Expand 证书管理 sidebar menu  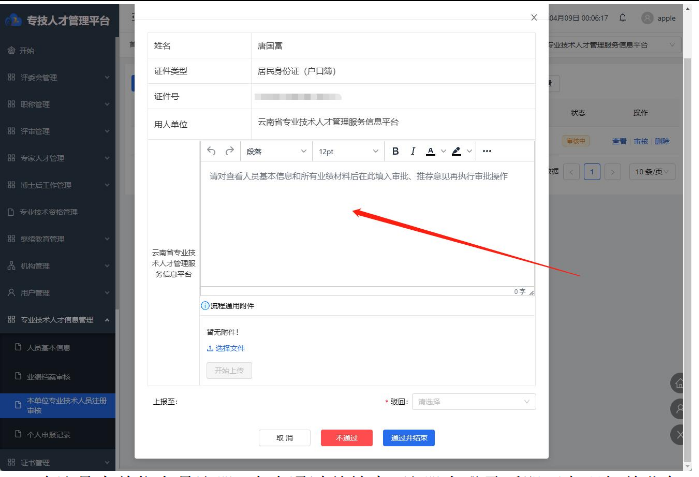pos(58,462)
